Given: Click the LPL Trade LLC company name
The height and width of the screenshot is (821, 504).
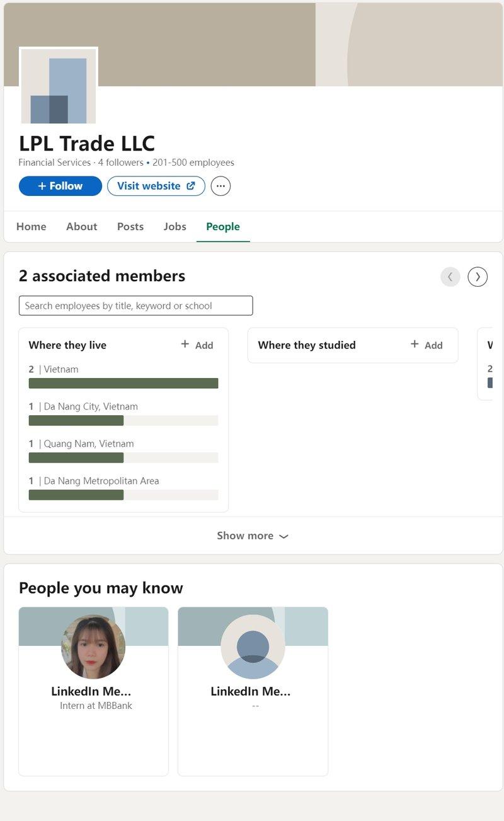Looking at the screenshot, I should 87,143.
